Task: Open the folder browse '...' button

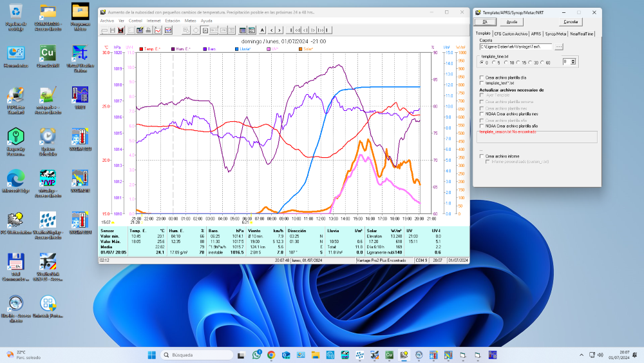Action: [559, 46]
